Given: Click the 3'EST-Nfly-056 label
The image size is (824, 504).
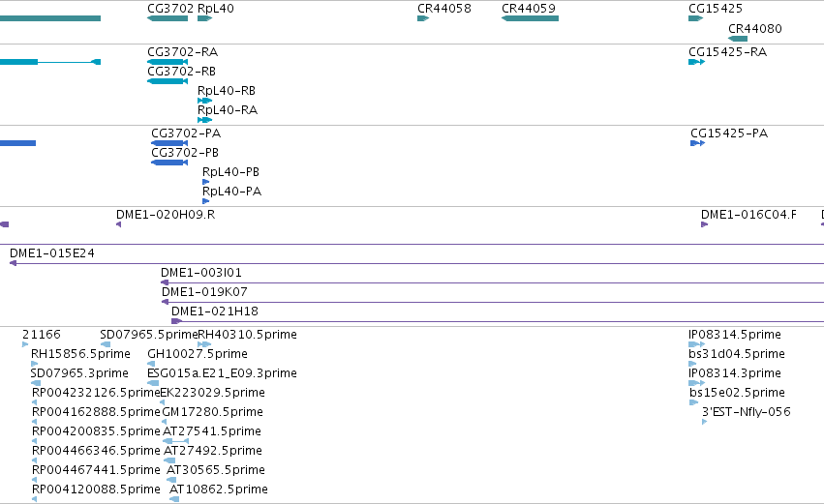Looking at the screenshot, I should [x=747, y=412].
